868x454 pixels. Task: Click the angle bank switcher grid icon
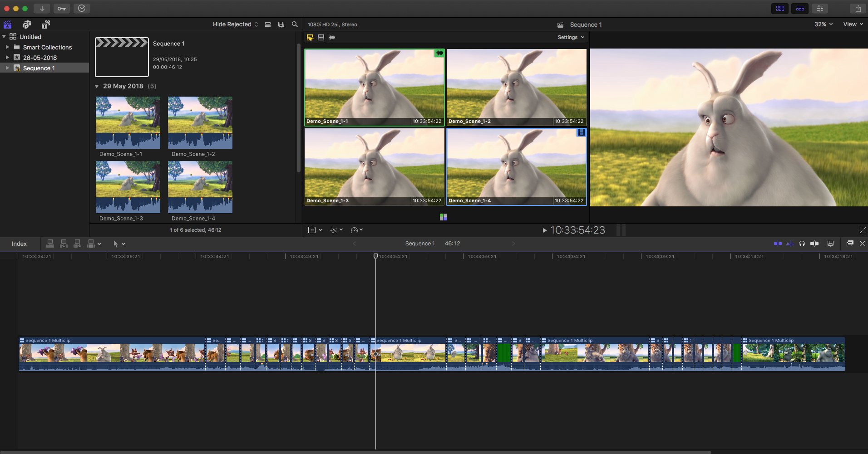(444, 217)
